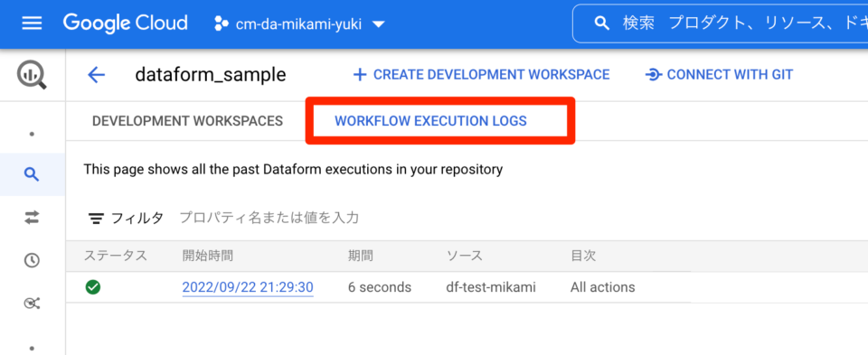Click the BigQuery logo icon
The height and width of the screenshot is (355, 868).
click(33, 75)
